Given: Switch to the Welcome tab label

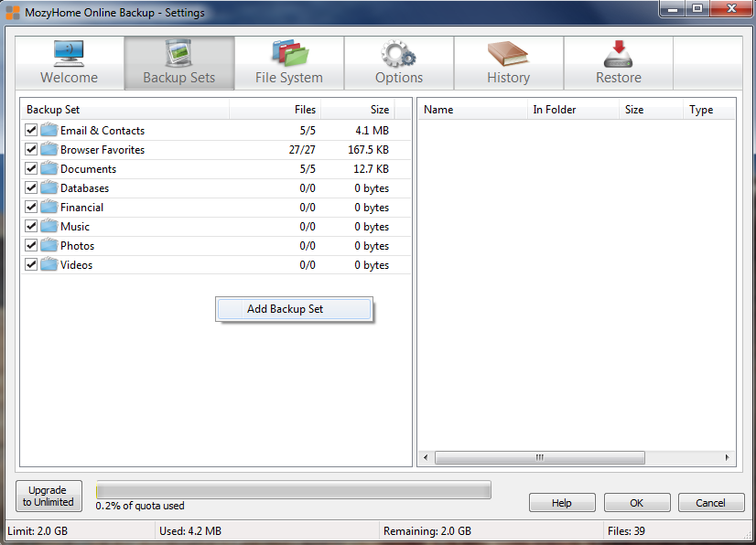Looking at the screenshot, I should (x=69, y=78).
